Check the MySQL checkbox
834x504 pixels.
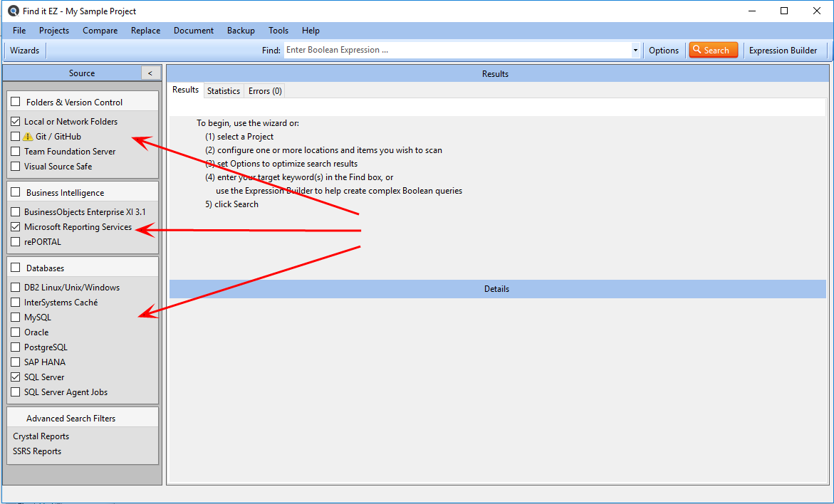coord(16,317)
